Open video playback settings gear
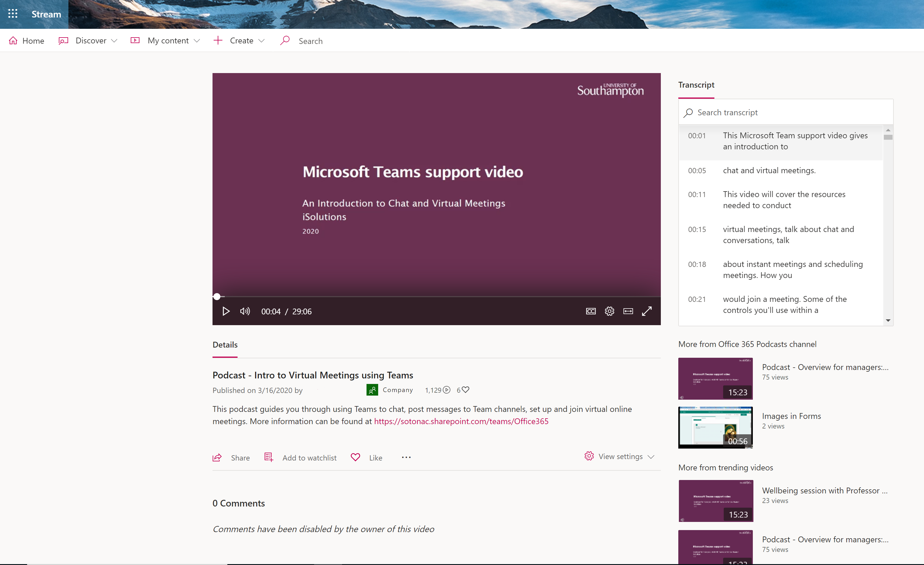 [609, 311]
